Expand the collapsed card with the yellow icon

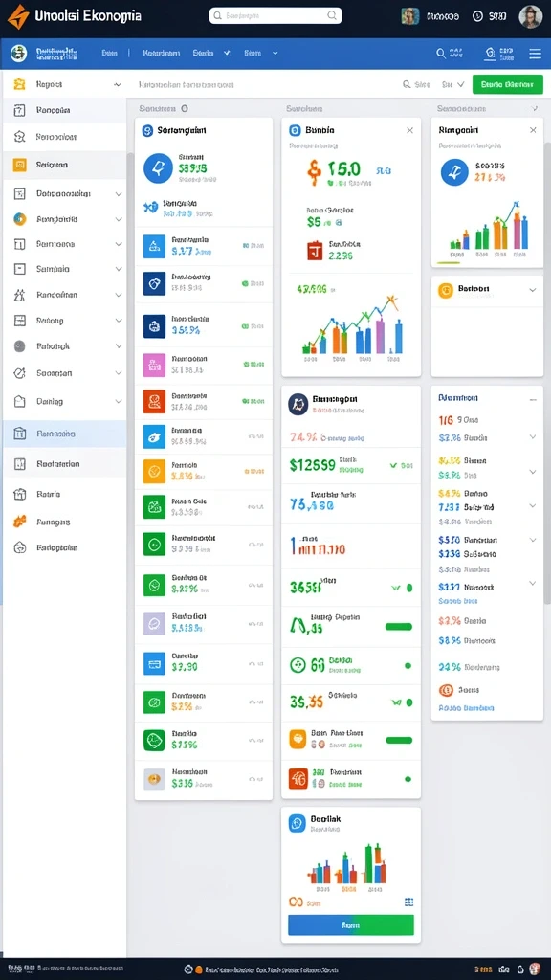click(x=532, y=290)
